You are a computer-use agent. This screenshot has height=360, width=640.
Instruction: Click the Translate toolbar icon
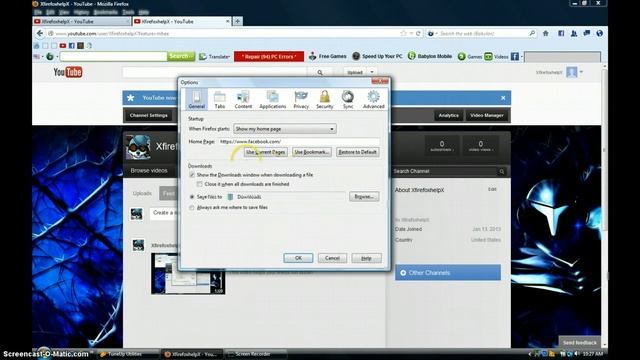click(214, 57)
